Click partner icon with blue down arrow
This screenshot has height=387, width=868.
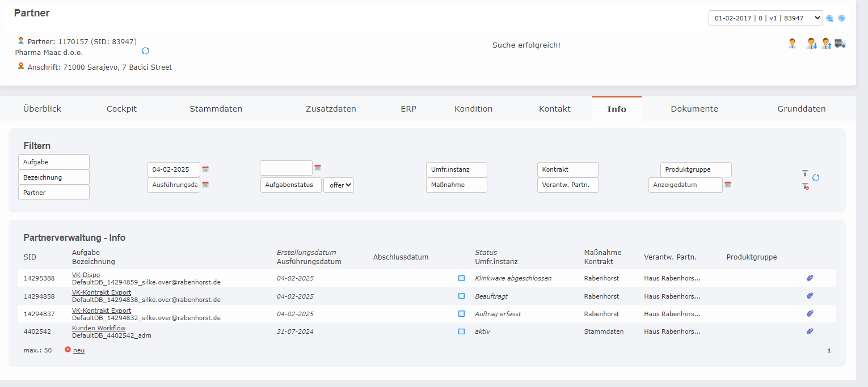point(812,44)
